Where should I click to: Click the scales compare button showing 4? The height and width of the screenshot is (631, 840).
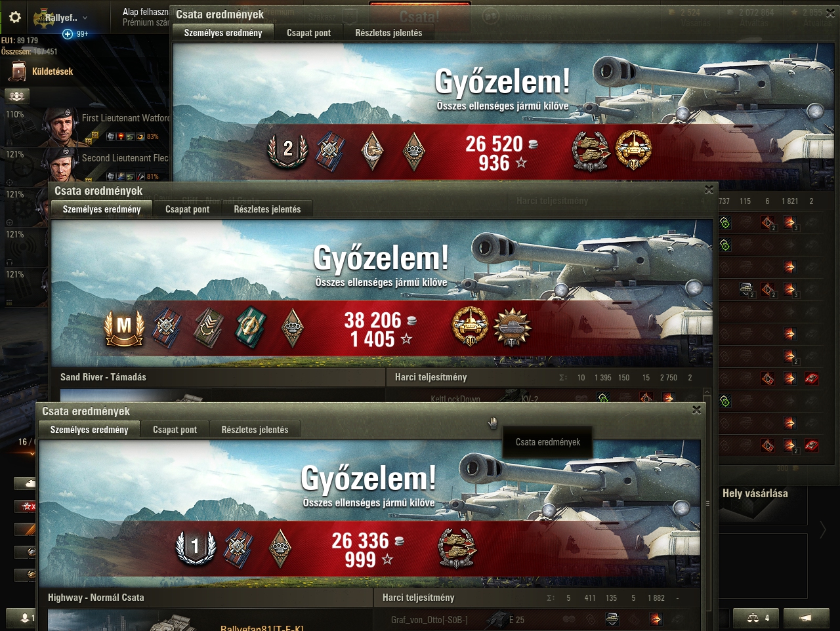point(757,618)
